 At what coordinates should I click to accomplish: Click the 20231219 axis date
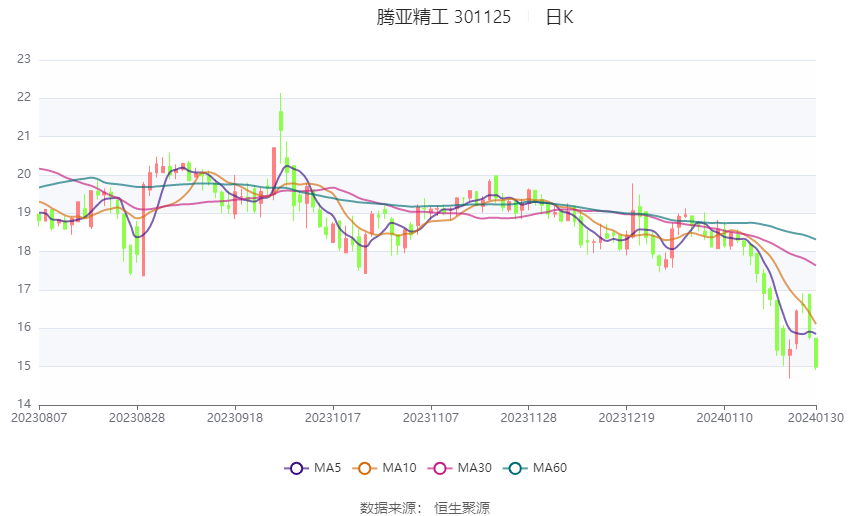[625, 416]
